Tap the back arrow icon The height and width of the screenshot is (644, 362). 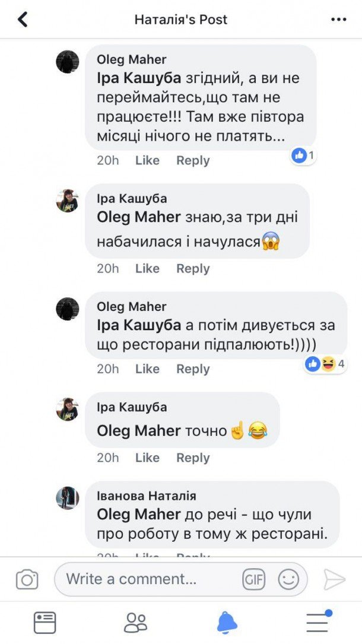tap(23, 20)
